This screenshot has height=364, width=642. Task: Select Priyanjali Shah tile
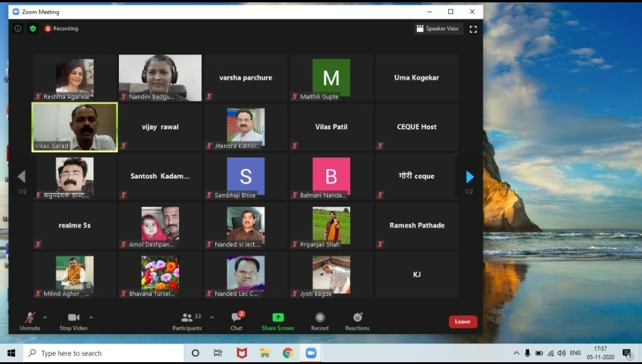click(x=331, y=226)
